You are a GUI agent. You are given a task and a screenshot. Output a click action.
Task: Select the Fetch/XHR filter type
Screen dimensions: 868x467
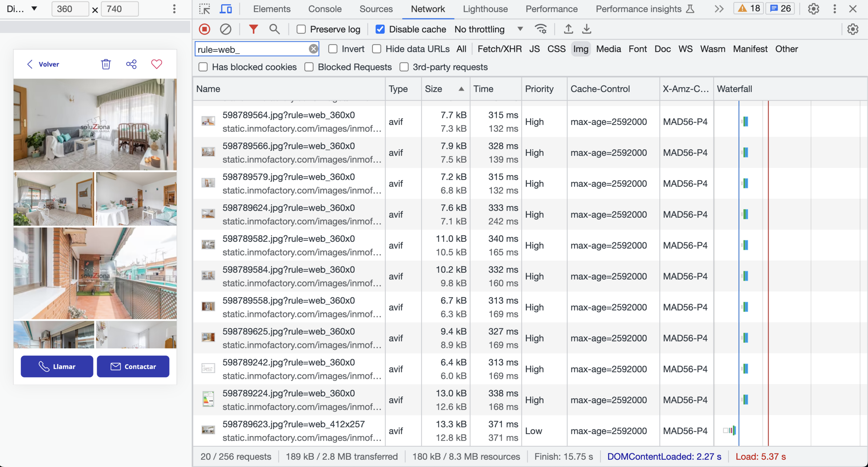(499, 49)
